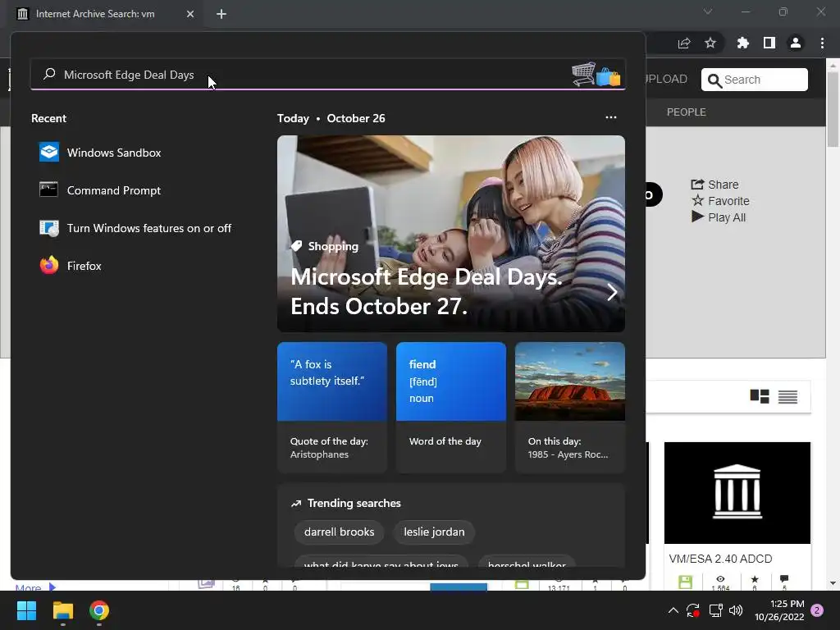Switch to Chrome in the taskbar
Image resolution: width=840 pixels, height=630 pixels.
[x=99, y=610]
